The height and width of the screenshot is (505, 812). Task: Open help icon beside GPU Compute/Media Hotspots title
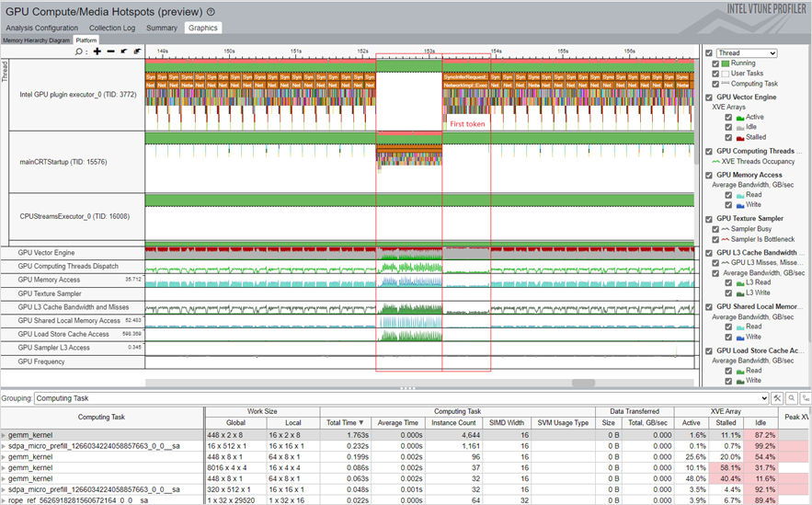pos(212,12)
